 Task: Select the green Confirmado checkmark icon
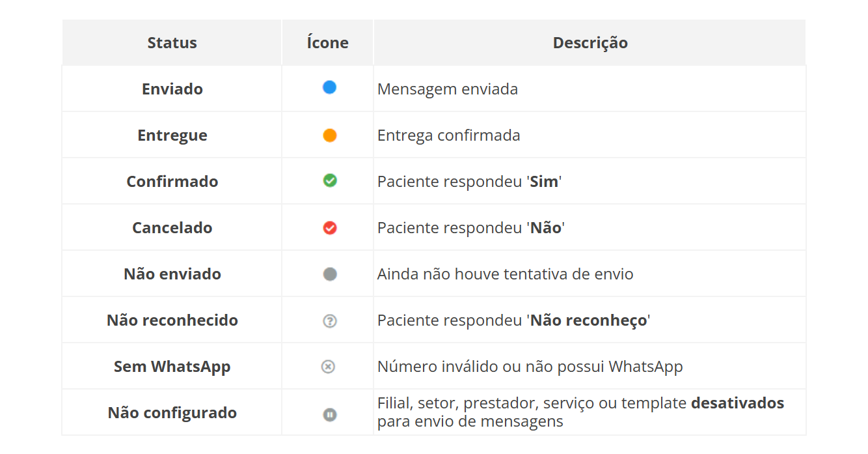330,180
